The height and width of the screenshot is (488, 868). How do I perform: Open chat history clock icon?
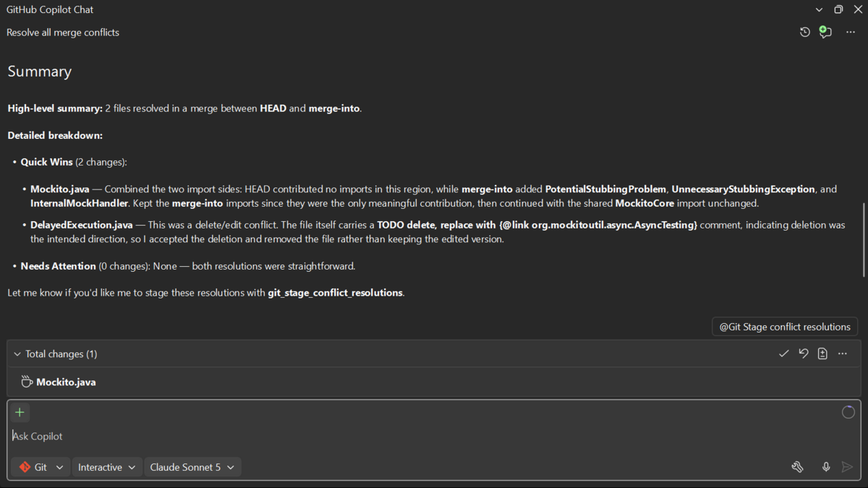click(x=804, y=32)
